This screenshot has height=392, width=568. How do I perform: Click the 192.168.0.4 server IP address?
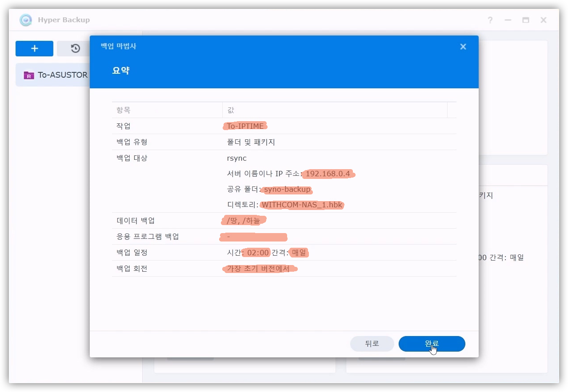pyautogui.click(x=328, y=174)
